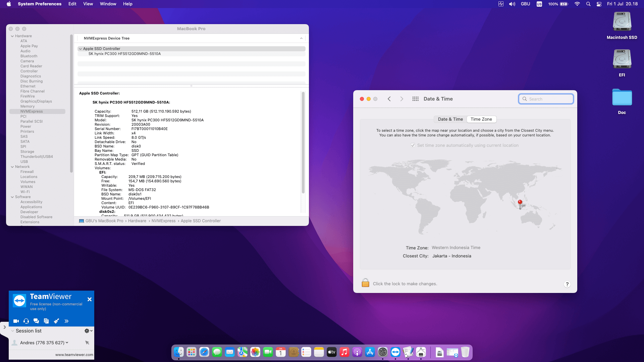Click the System Preferences search field
Screen dimensions: 644x362
point(546,99)
